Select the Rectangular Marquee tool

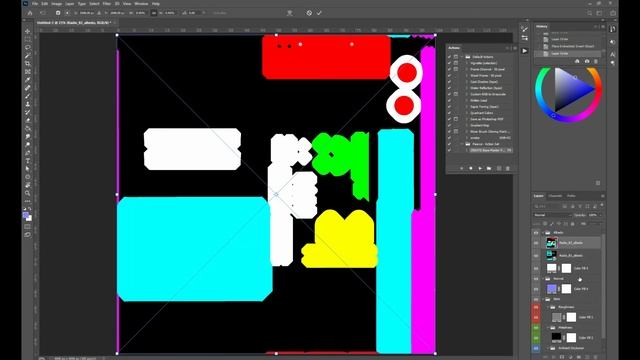[28, 39]
